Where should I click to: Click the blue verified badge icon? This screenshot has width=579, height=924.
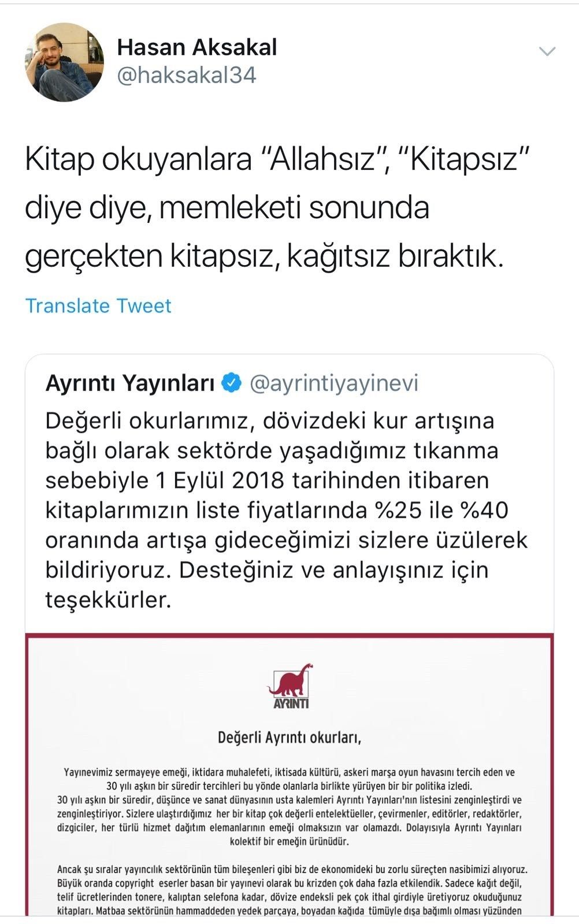(x=232, y=383)
